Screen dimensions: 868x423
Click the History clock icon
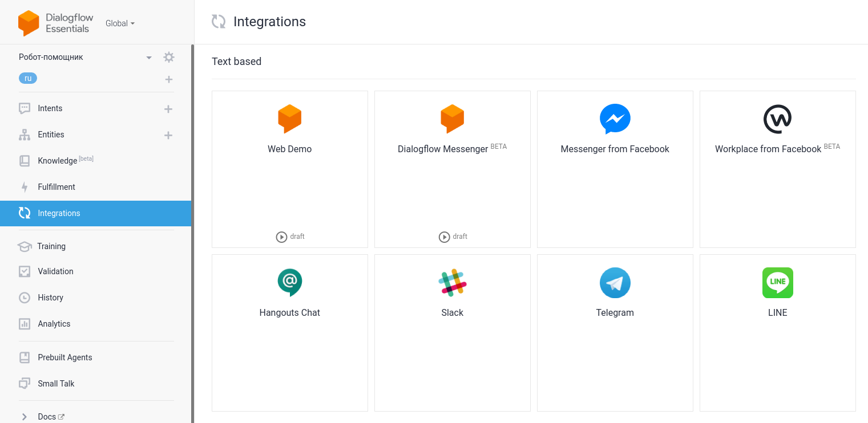pos(25,298)
